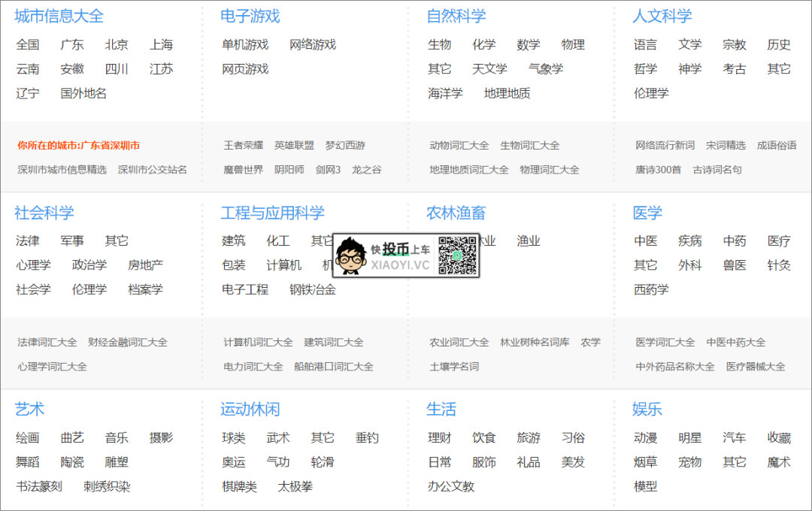This screenshot has height=511, width=812.
Task: Open 成语俗语 dictionary
Action: click(777, 146)
